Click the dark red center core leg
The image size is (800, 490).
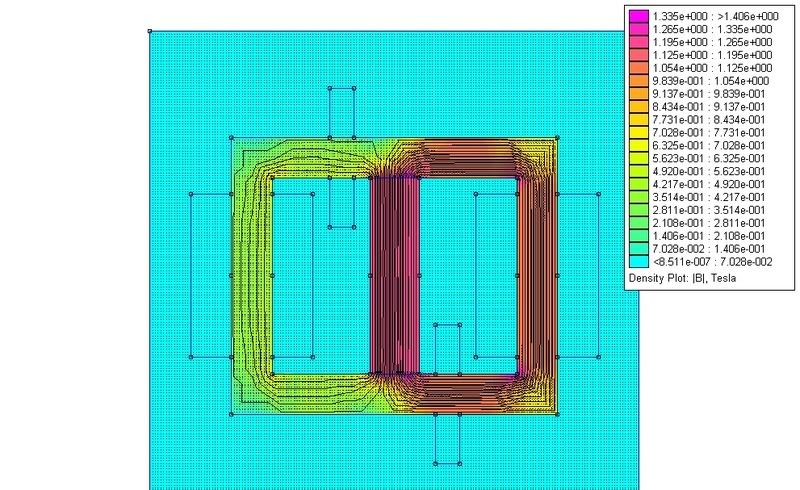tap(395, 276)
